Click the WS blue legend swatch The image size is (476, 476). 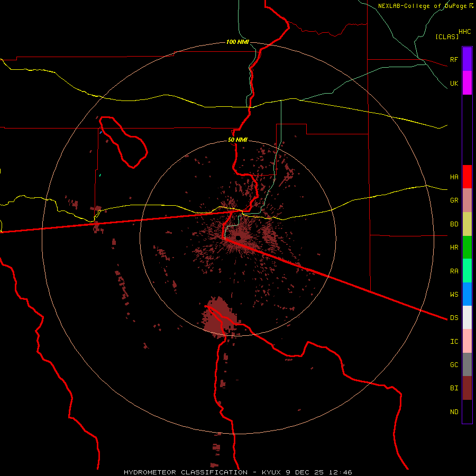(467, 294)
